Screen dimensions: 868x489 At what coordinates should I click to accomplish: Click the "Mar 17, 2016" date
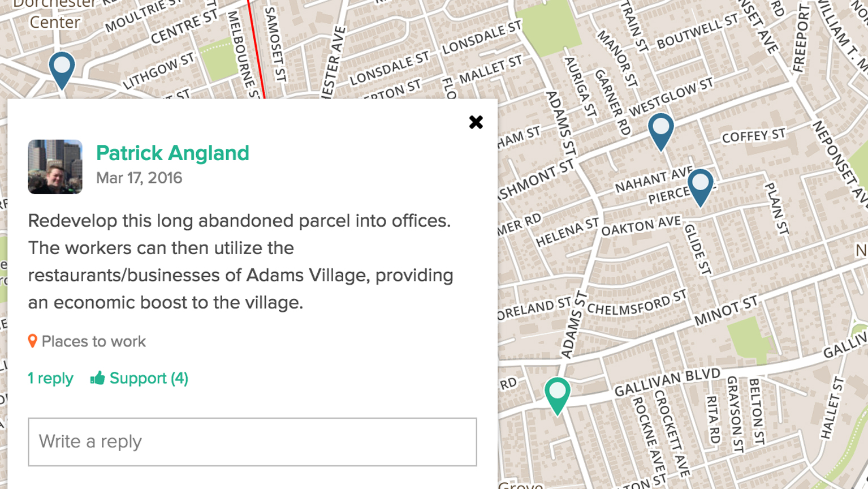[139, 178]
